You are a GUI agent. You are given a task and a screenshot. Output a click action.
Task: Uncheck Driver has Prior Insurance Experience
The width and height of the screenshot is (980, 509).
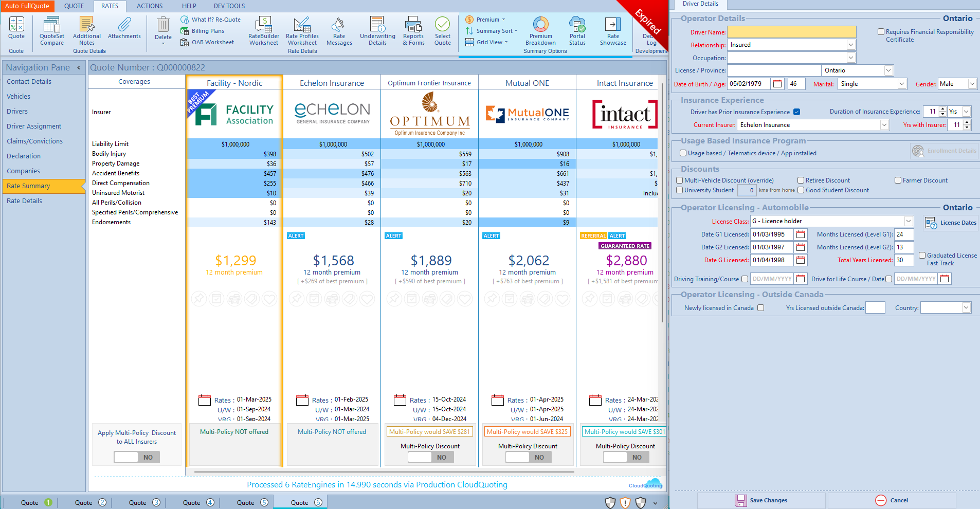796,112
